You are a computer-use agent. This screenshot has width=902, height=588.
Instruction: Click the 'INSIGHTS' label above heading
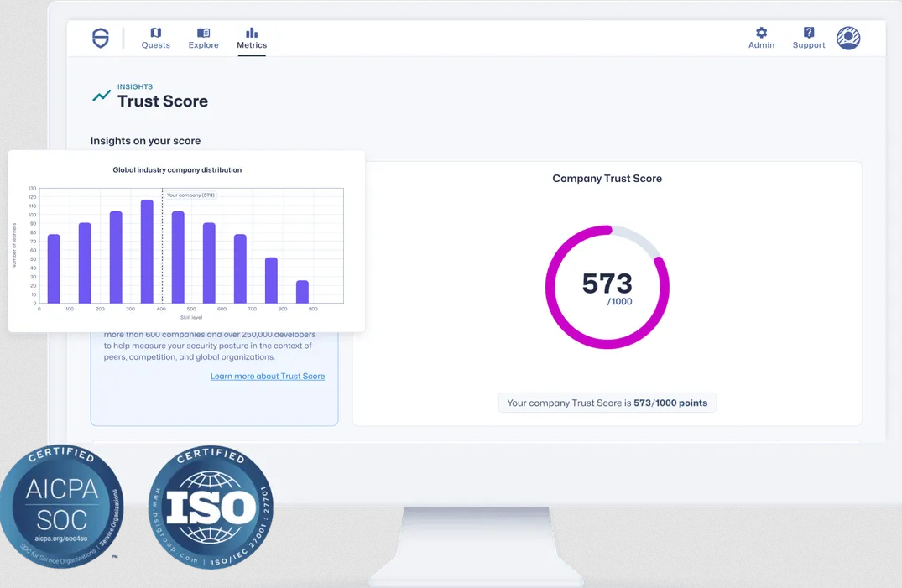point(135,87)
